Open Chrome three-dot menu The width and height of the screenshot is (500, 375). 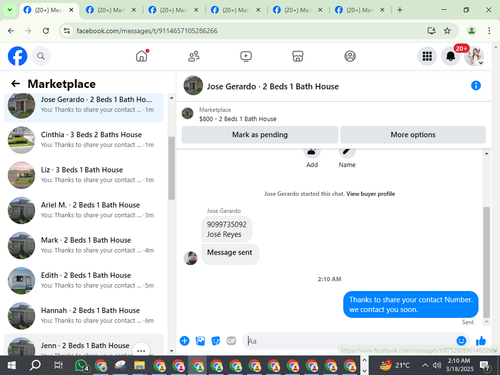(489, 31)
